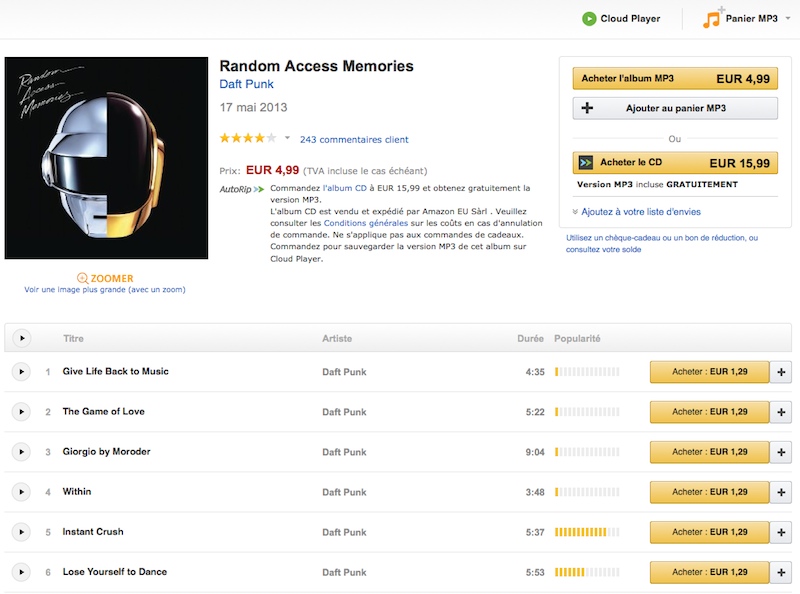Open track title Give Life Back to Music
This screenshot has height=594, width=800.
pos(115,372)
